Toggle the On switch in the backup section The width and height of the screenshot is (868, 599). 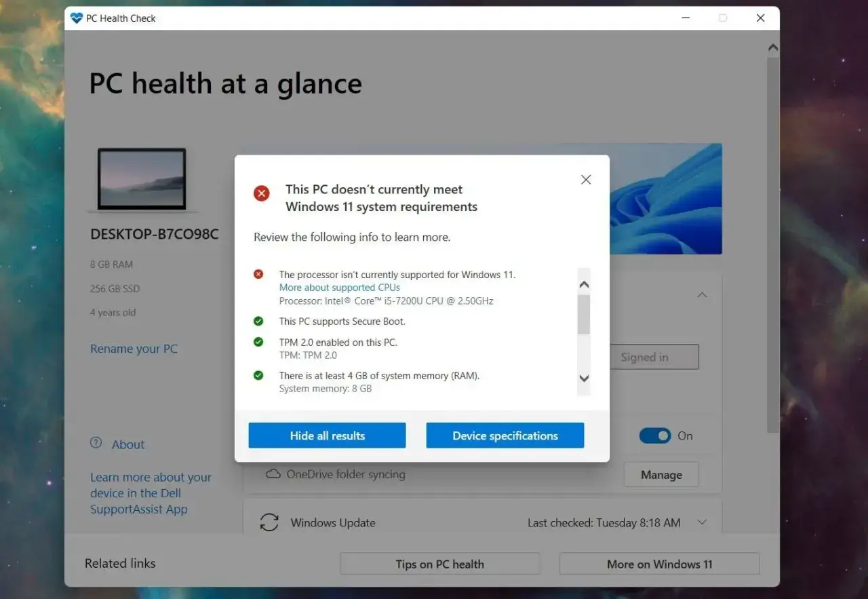655,436
